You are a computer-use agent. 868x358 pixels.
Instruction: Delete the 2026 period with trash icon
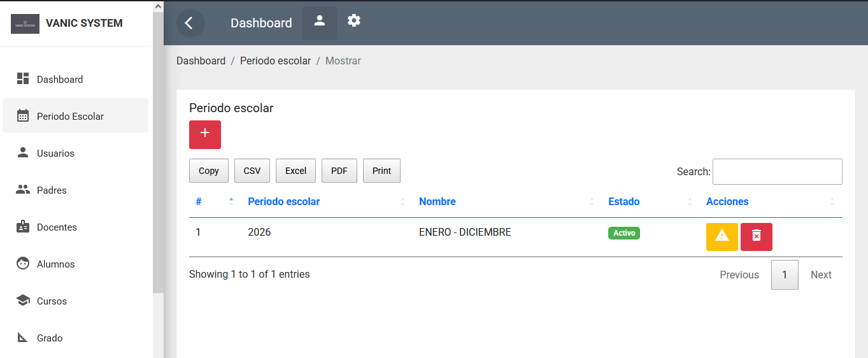click(x=756, y=236)
